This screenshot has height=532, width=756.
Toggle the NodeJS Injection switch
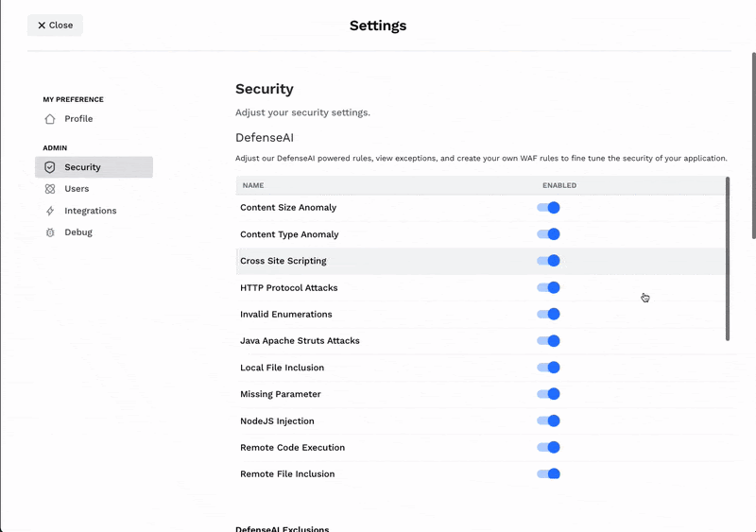(548, 420)
